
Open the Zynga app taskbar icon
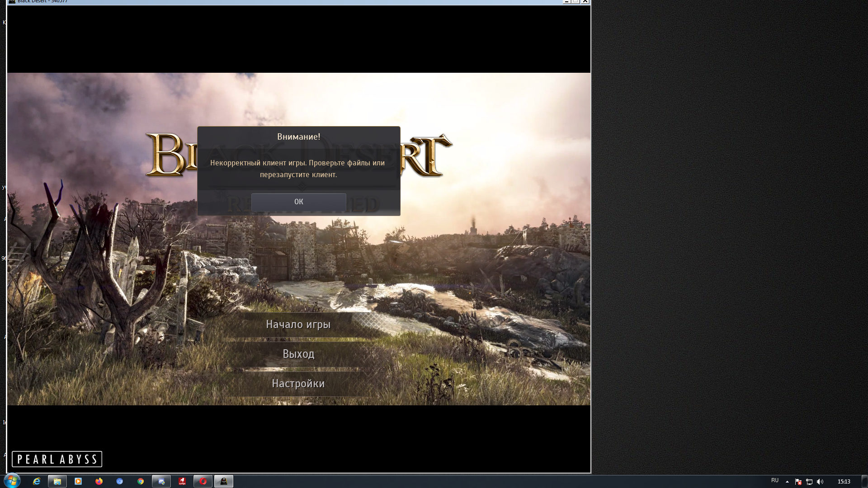[182, 481]
